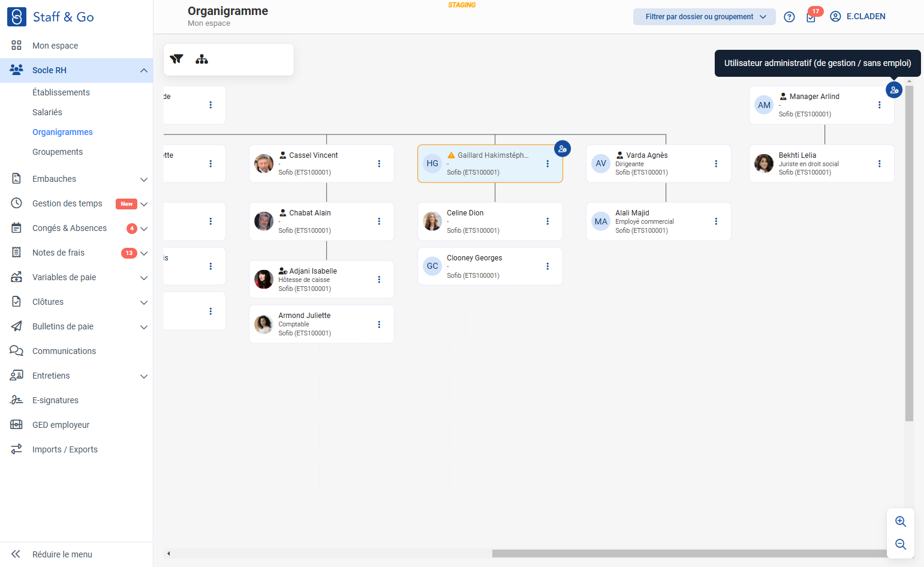Open the Filtrer par dossier ou groupement dropdown
The image size is (924, 567).
(x=705, y=17)
